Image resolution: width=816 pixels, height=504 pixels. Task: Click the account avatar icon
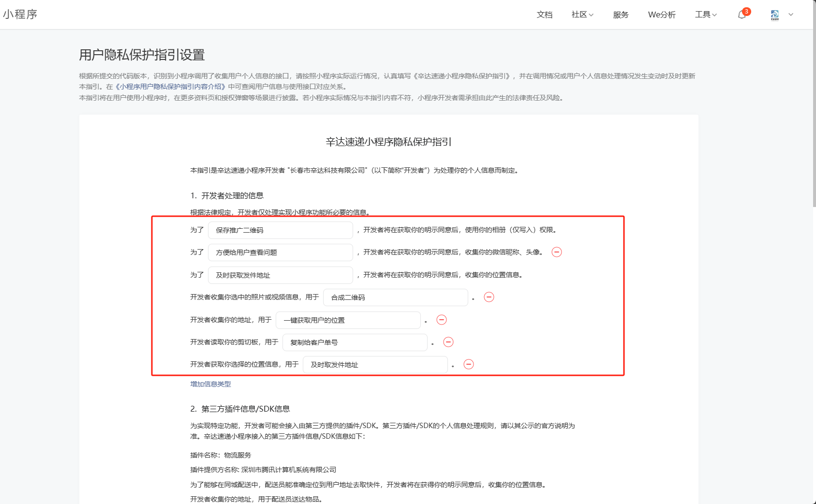tap(774, 15)
